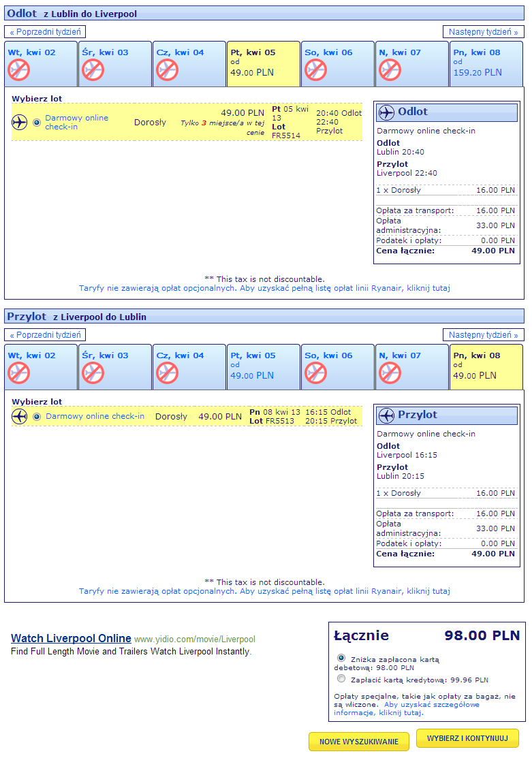Image resolution: width=532 pixels, height=760 pixels.
Task: Open Ryanair fees link in outbound section
Action: click(264, 288)
